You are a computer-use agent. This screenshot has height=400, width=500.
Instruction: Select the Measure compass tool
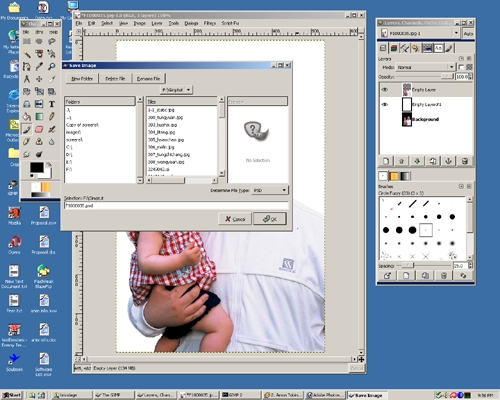[27, 79]
